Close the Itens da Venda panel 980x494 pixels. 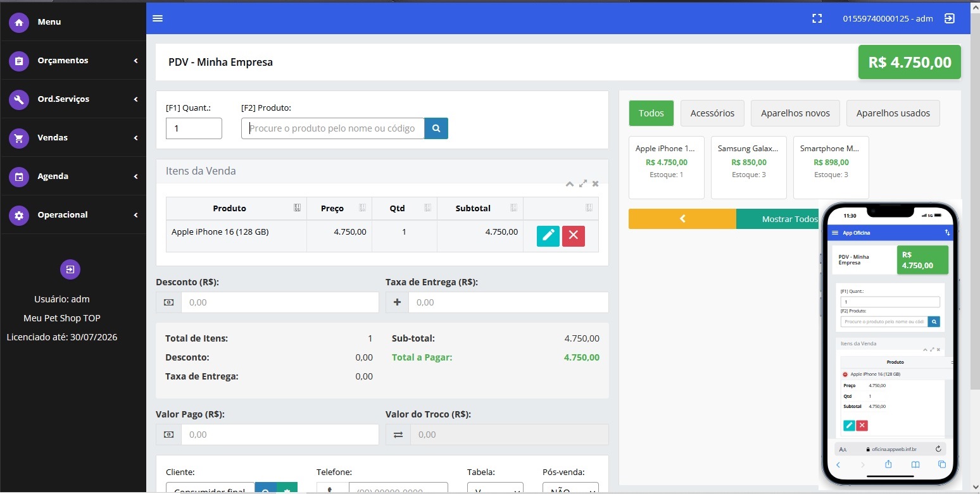pos(595,183)
